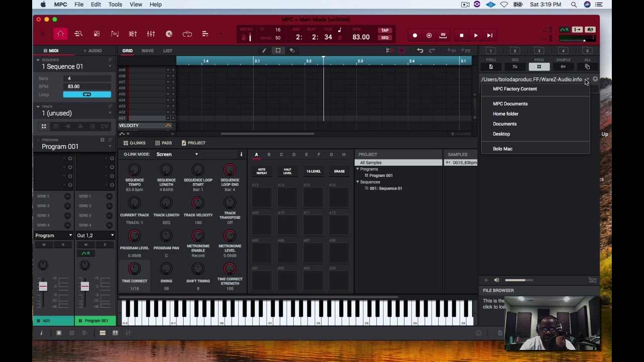The image size is (644, 362).
Task: Filter browser by PROJ file icon
Action: point(491,66)
